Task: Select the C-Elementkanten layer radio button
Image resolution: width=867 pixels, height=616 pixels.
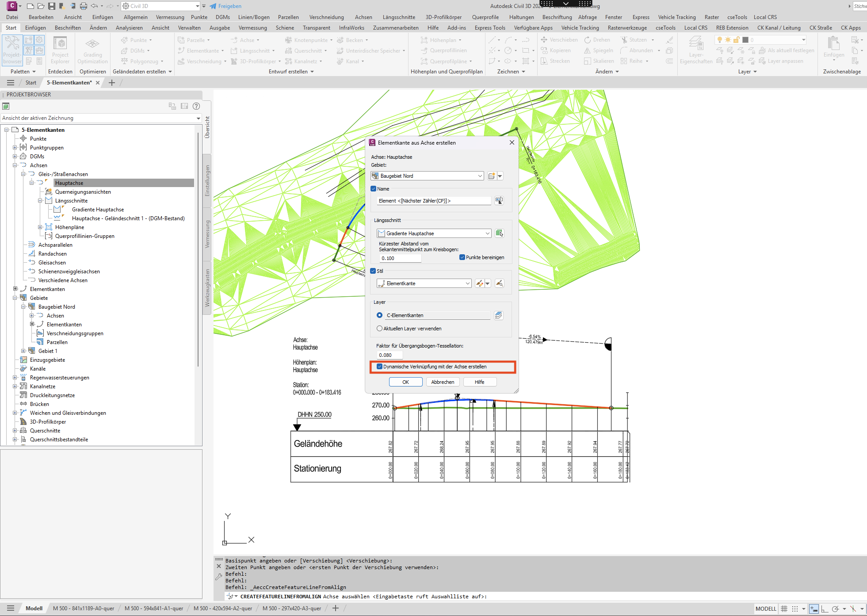Action: click(380, 315)
